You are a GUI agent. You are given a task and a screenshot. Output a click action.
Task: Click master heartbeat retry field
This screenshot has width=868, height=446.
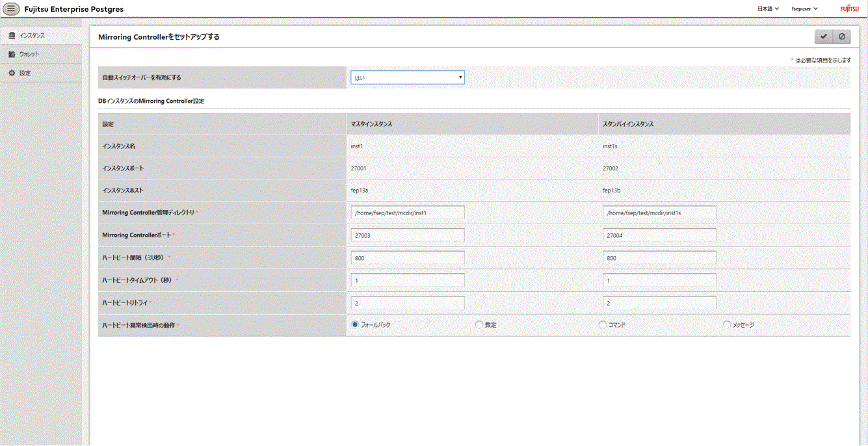[408, 303]
